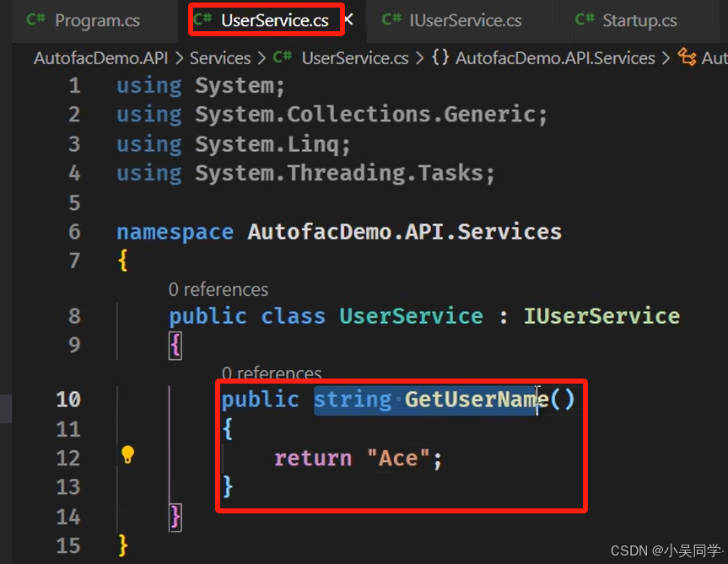This screenshot has width=728, height=564.
Task: Click the C# icon on Program.cs tab
Action: pyautogui.click(x=35, y=19)
